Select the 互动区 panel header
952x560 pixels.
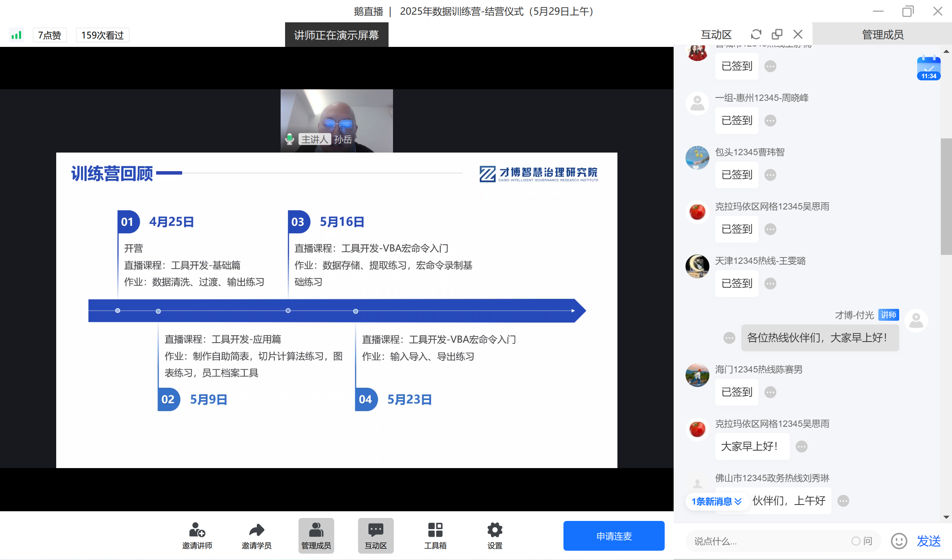click(716, 34)
